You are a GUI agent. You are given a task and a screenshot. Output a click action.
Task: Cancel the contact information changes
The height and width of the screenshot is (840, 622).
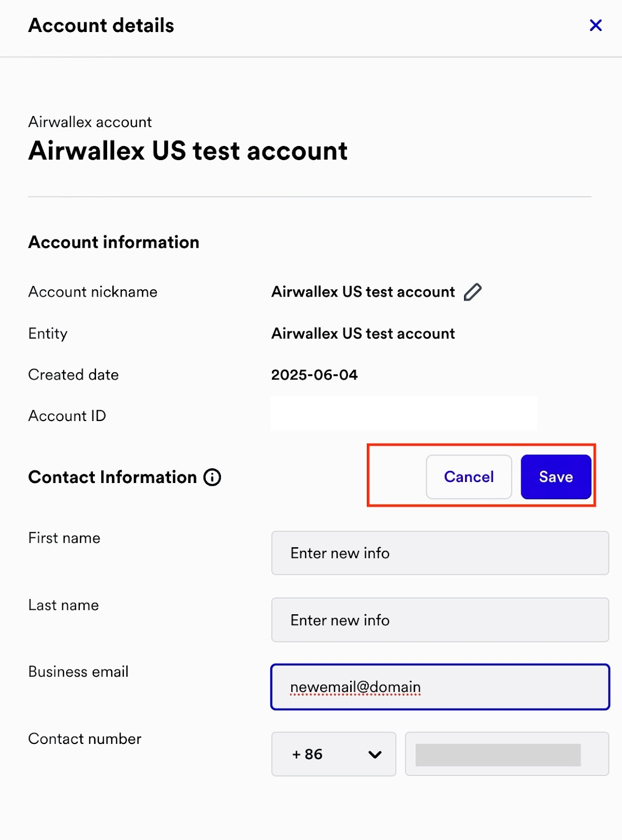point(468,477)
